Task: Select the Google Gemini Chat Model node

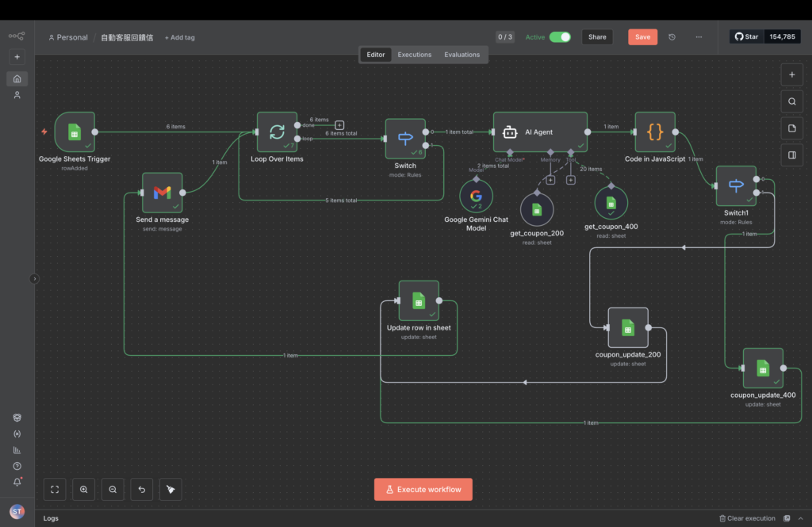Action: [x=476, y=195]
